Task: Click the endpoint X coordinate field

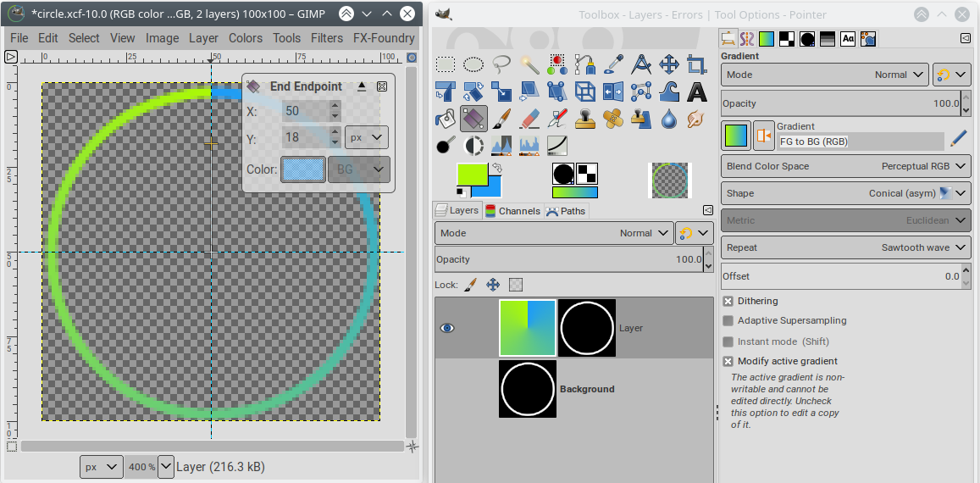Action: pos(305,112)
